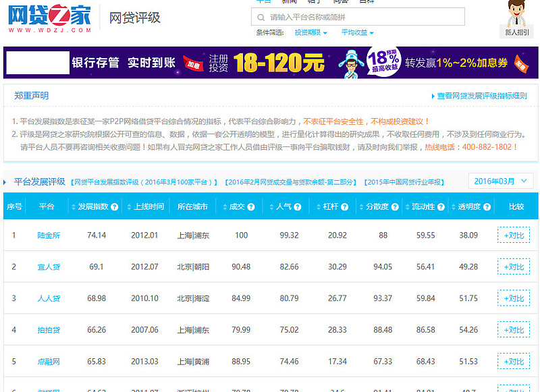Open 2015年中国网贷行业年报 link
The width and height of the screenshot is (540, 392).
click(x=404, y=182)
